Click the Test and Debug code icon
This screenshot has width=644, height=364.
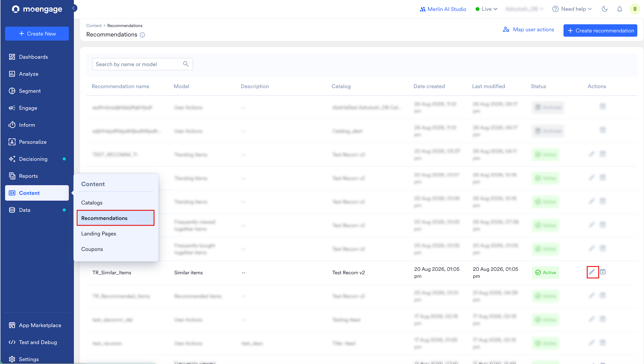(x=12, y=342)
